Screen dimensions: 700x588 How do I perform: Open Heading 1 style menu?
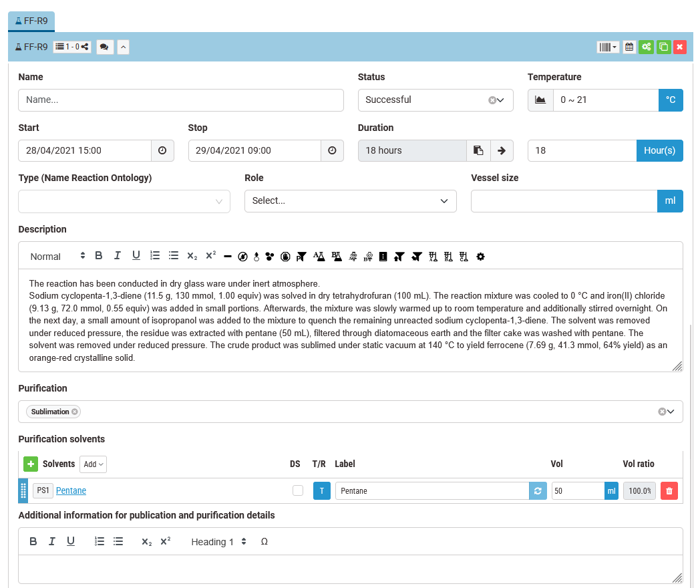[x=219, y=542]
